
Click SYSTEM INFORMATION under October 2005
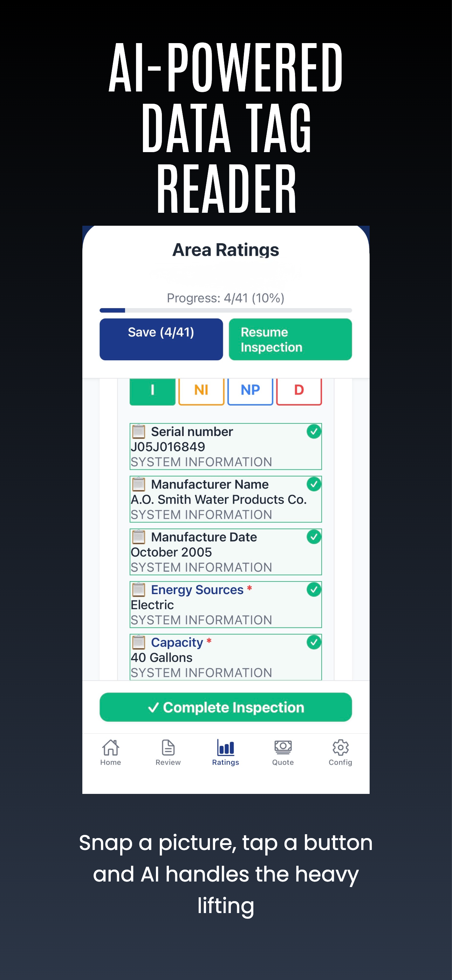pyautogui.click(x=201, y=567)
